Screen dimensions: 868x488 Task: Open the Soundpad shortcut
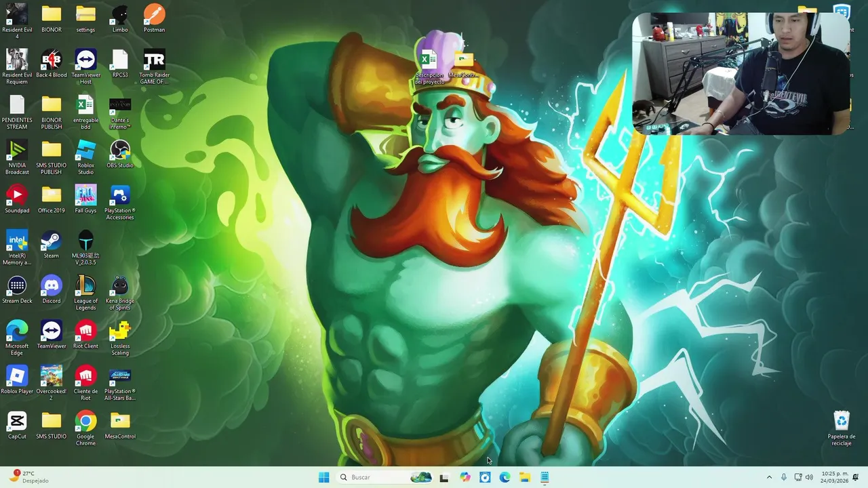click(17, 199)
